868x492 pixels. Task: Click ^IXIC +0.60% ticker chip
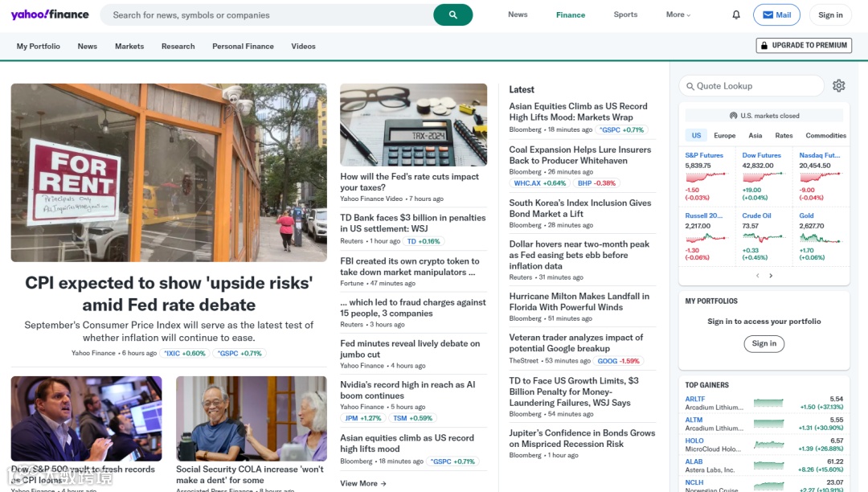pos(185,353)
